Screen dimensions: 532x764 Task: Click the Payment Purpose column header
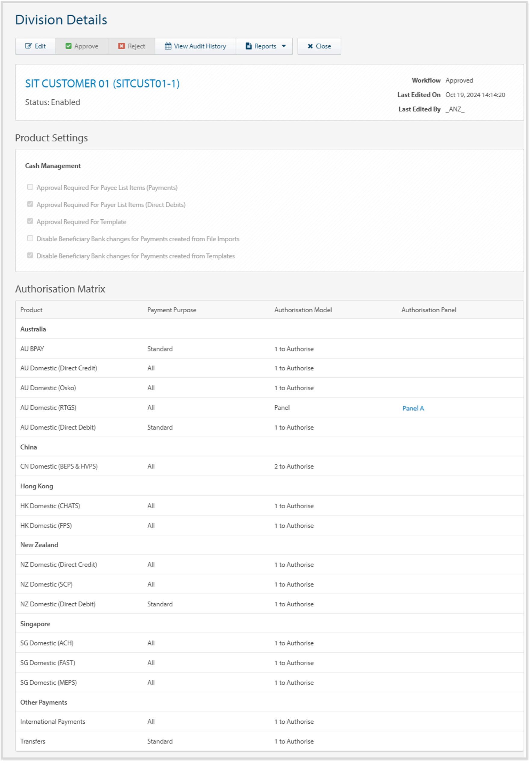(x=172, y=310)
